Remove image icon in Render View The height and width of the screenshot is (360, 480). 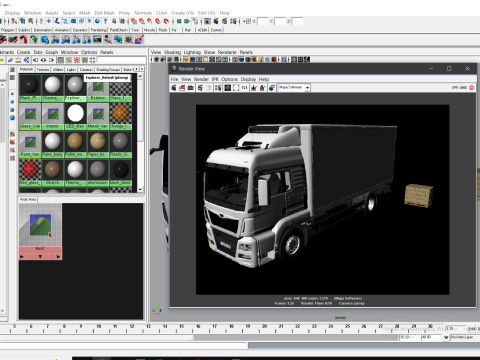tap(262, 88)
